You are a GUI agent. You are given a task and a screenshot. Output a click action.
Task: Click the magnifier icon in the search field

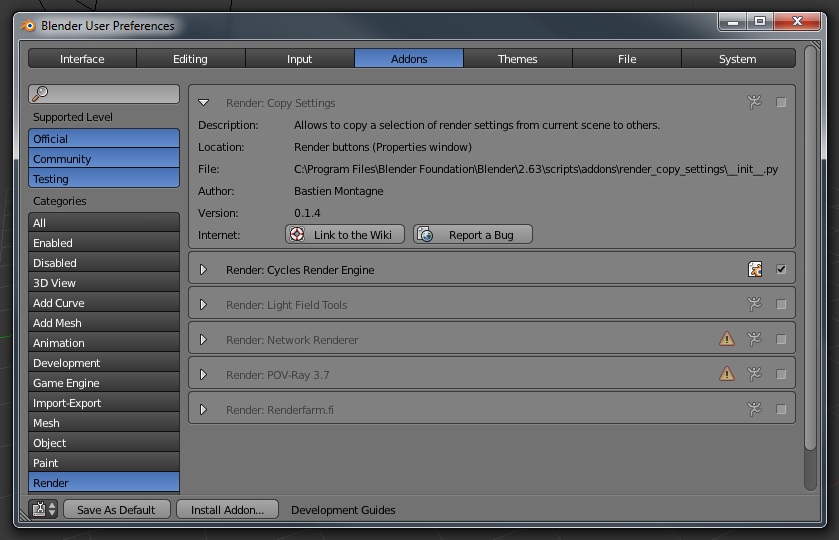pos(40,94)
